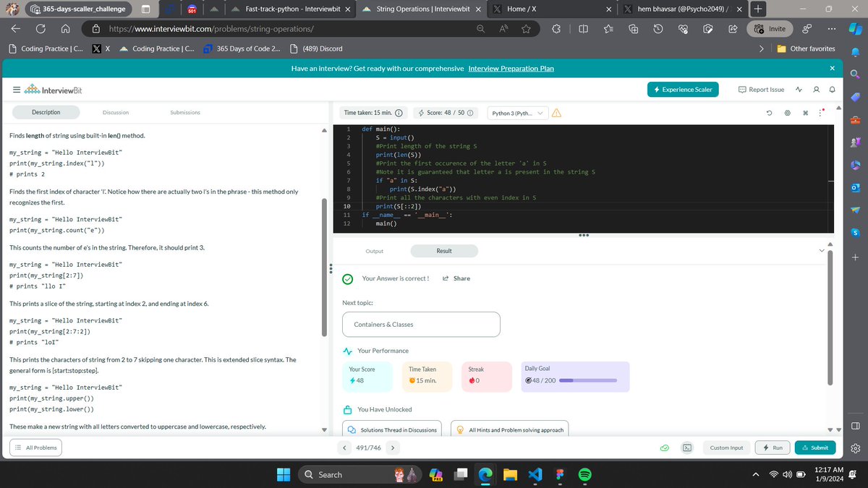Image resolution: width=868 pixels, height=488 pixels.
Task: Open All Hints and Problem solving approach
Action: click(x=509, y=429)
